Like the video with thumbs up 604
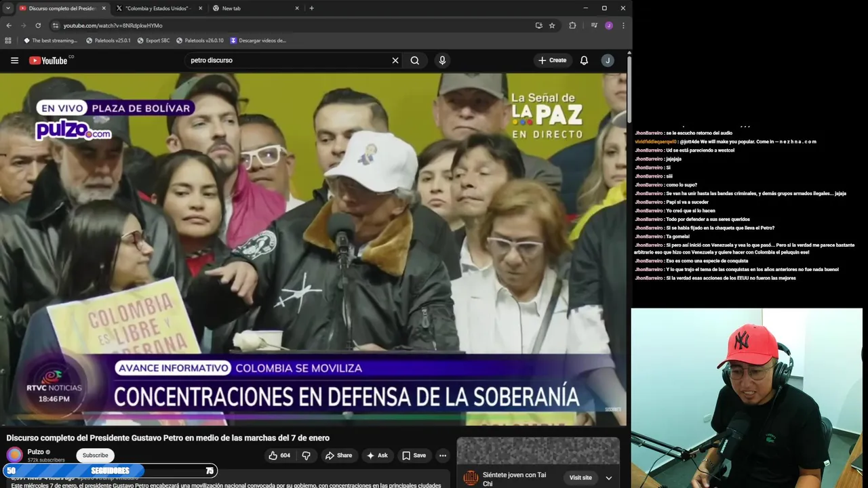Image resolution: width=868 pixels, height=488 pixels. point(279,455)
